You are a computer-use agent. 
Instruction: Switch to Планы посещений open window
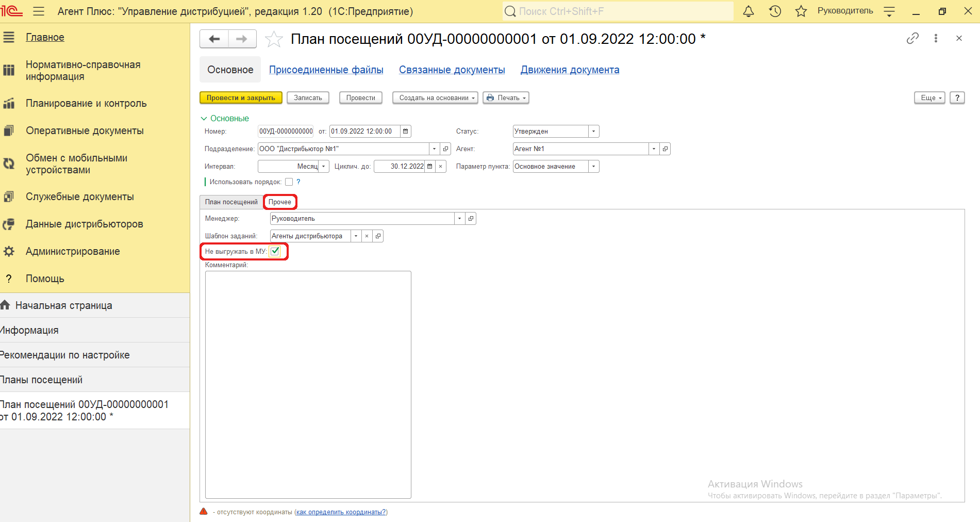pos(95,380)
